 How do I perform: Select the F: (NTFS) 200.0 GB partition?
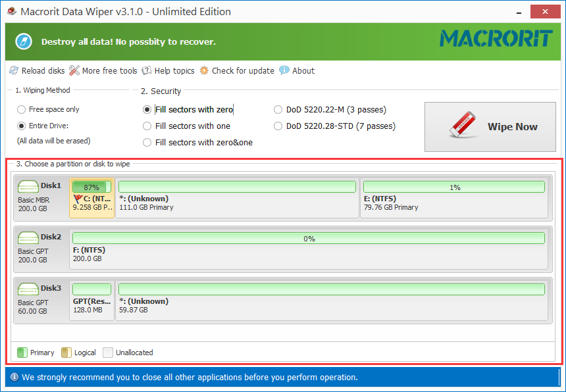tap(309, 249)
